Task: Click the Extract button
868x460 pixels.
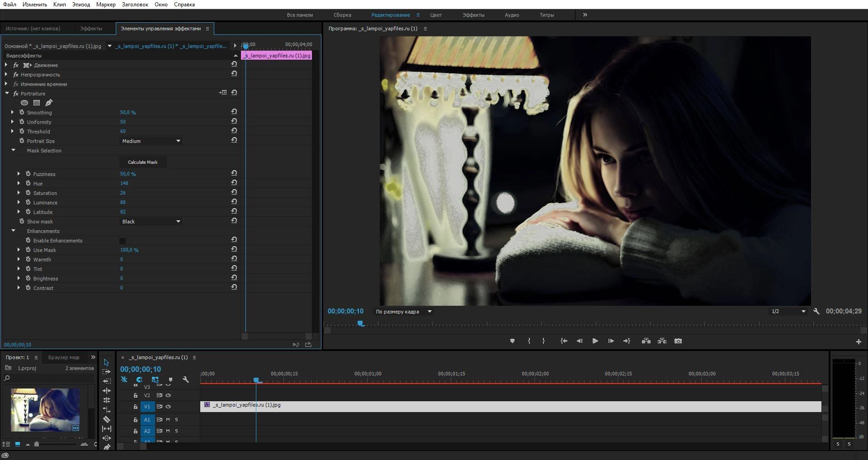Action: pos(662,341)
